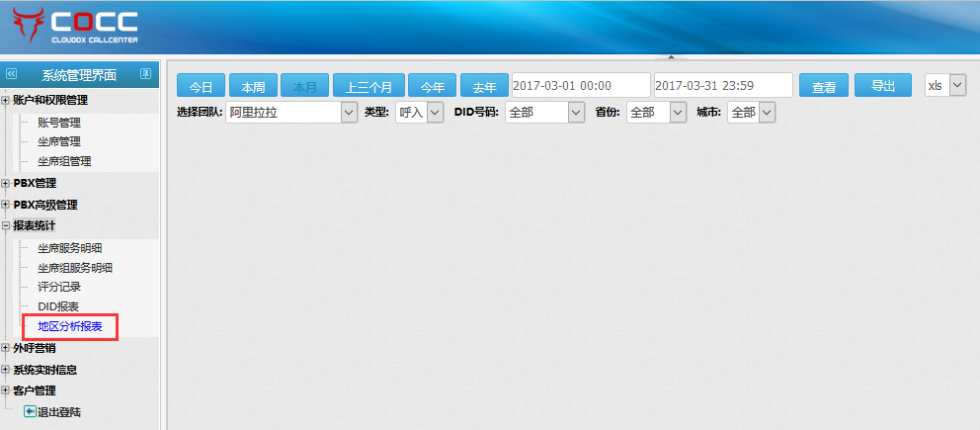Open the xls export format dropdown
Image resolution: width=980 pixels, height=430 pixels.
pyautogui.click(x=944, y=85)
